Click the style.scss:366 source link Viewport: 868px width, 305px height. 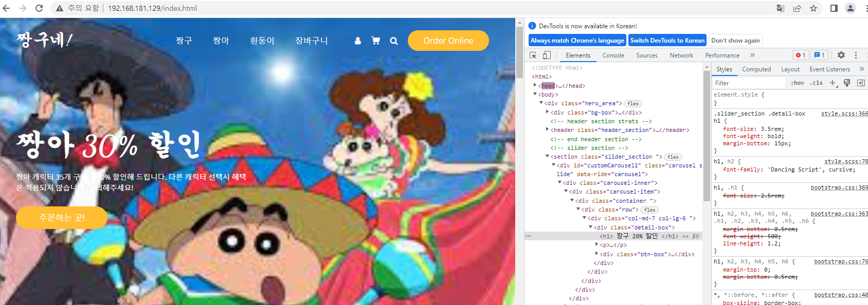point(844,113)
